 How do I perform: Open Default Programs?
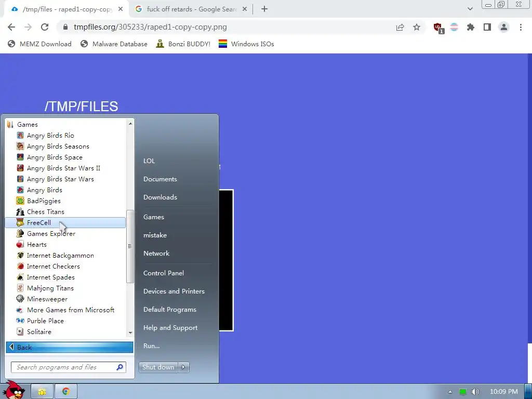point(170,310)
